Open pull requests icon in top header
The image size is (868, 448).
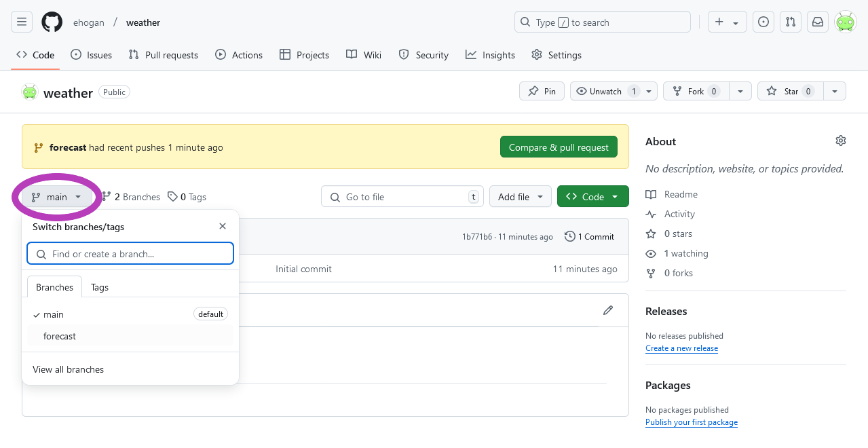click(791, 22)
